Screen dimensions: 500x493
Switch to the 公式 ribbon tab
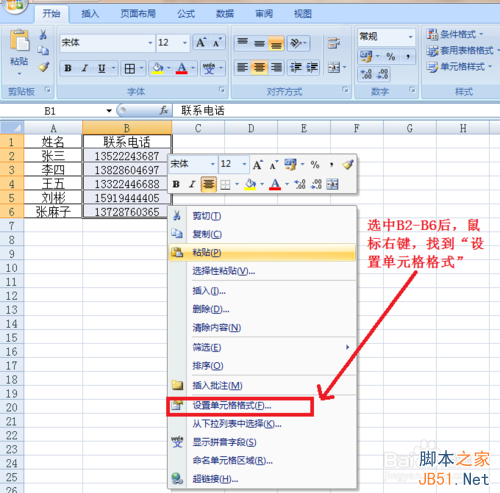[x=186, y=14]
